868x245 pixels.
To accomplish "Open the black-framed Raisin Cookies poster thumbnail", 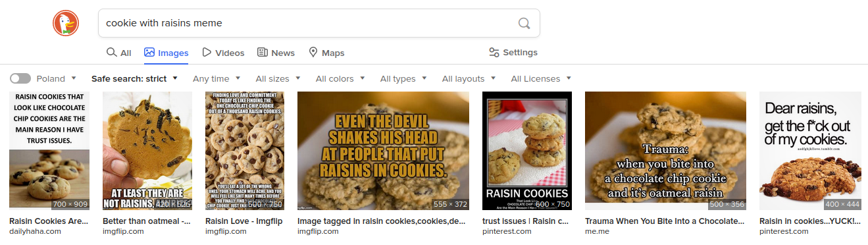I will [x=527, y=151].
